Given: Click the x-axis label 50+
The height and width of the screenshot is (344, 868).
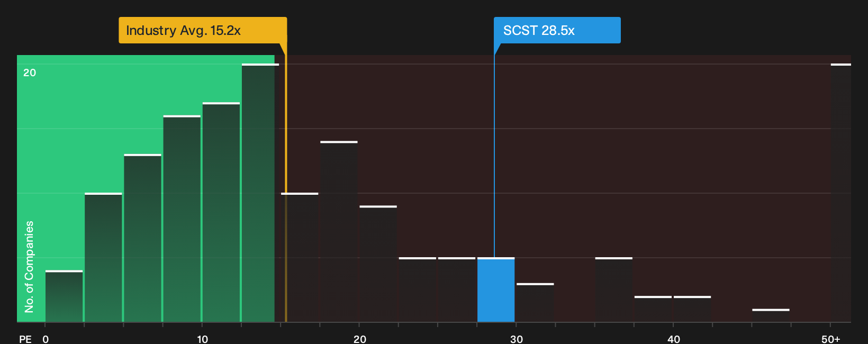Looking at the screenshot, I should click(830, 339).
